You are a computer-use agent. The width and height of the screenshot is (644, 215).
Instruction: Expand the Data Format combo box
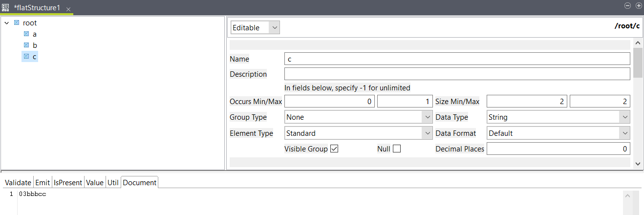tap(624, 133)
